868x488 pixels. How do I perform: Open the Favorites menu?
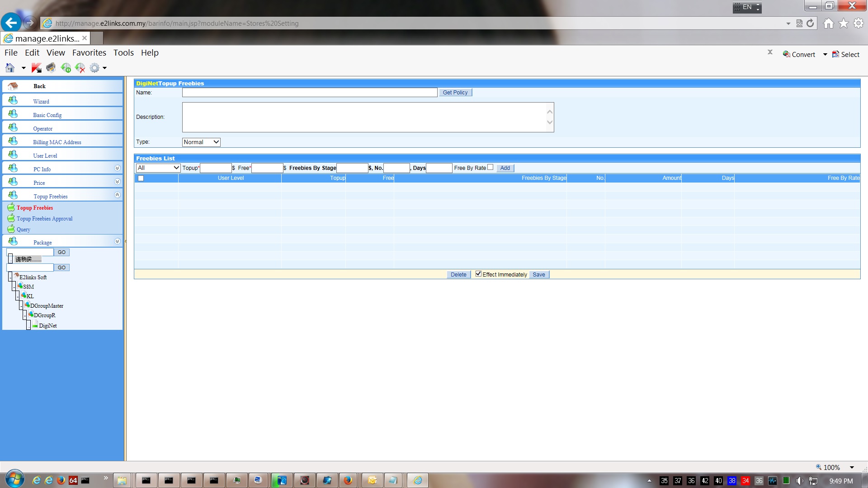[89, 52]
